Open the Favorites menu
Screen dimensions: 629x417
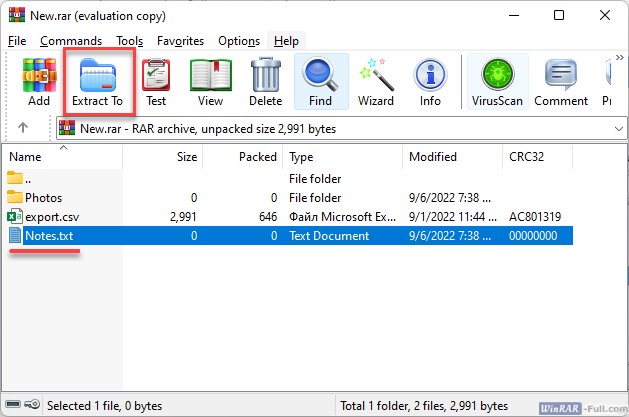180,41
